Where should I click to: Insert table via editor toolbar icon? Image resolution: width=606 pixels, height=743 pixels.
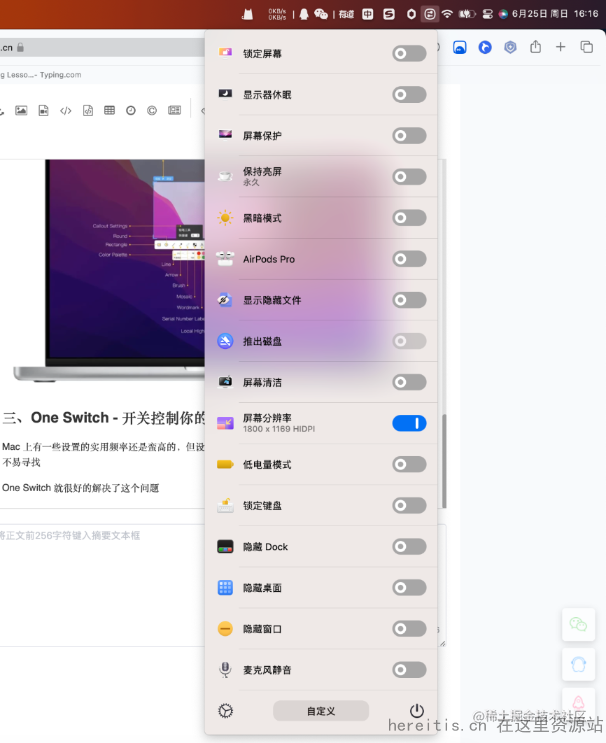109,110
